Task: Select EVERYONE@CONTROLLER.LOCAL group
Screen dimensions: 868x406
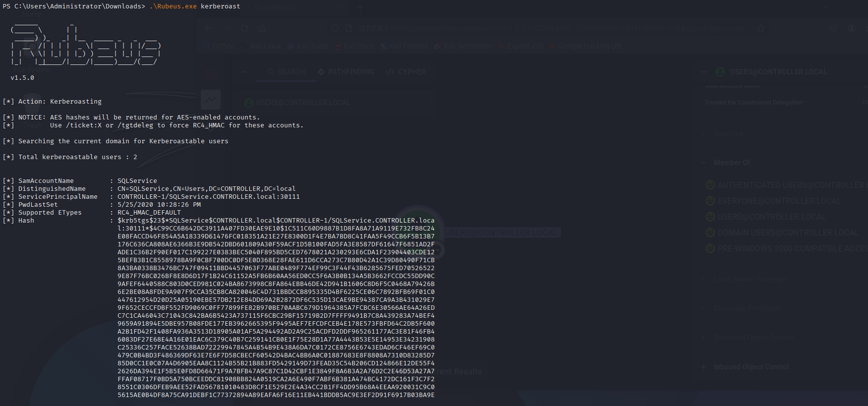Action: (773, 201)
